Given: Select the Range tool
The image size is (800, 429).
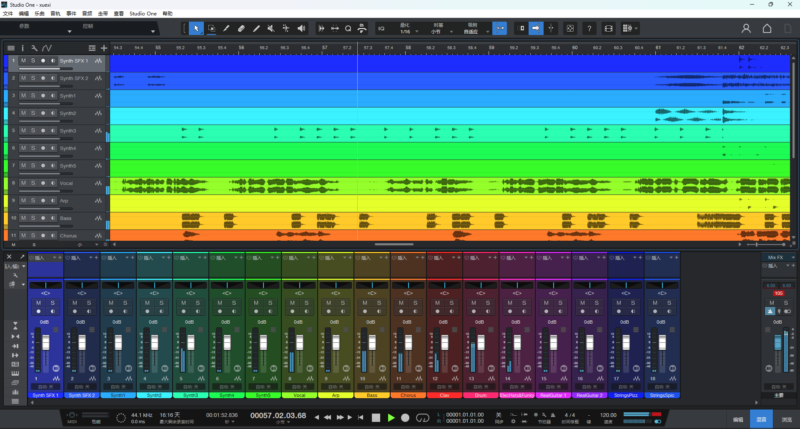Looking at the screenshot, I should 211,28.
